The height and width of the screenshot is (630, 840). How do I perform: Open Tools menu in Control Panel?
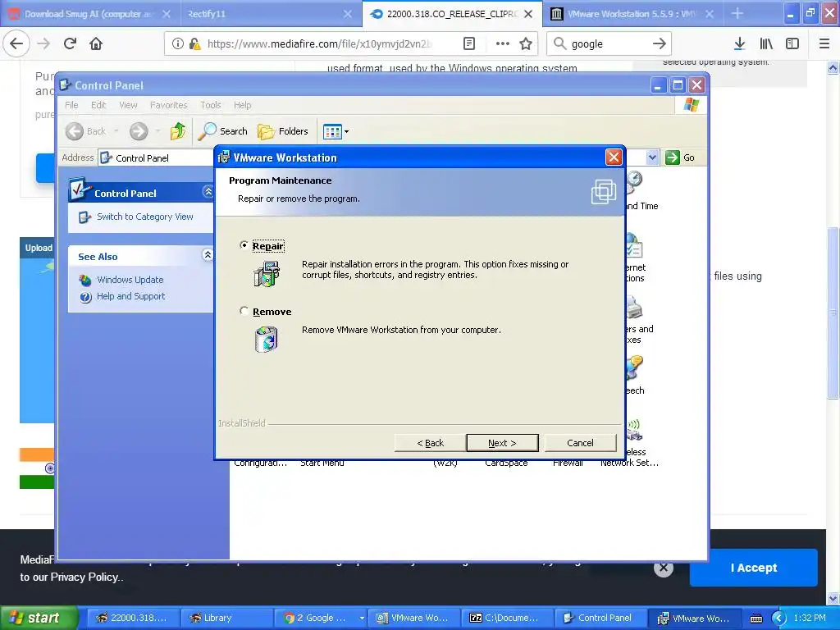pos(211,105)
